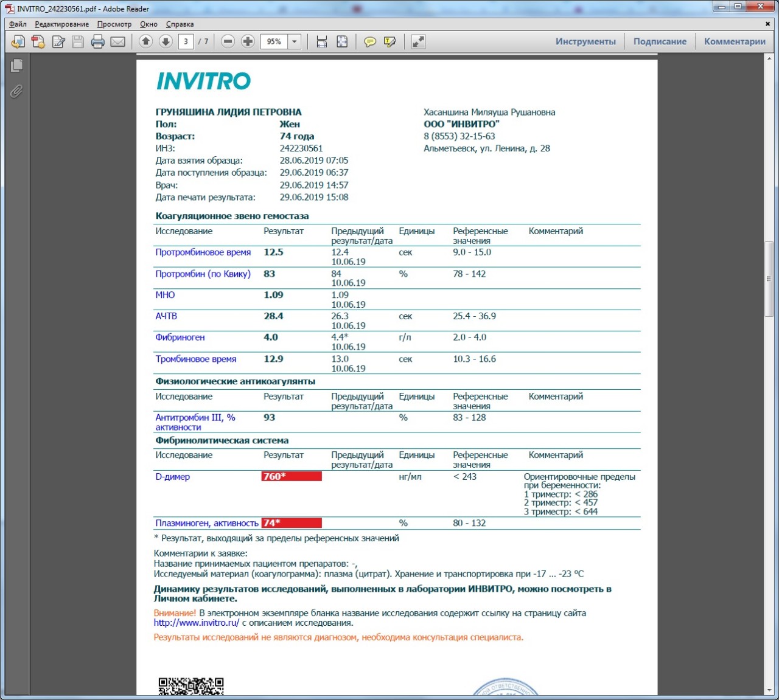The width and height of the screenshot is (779, 700).
Task: Save the file with the floppy disk icon
Action: pos(78,41)
